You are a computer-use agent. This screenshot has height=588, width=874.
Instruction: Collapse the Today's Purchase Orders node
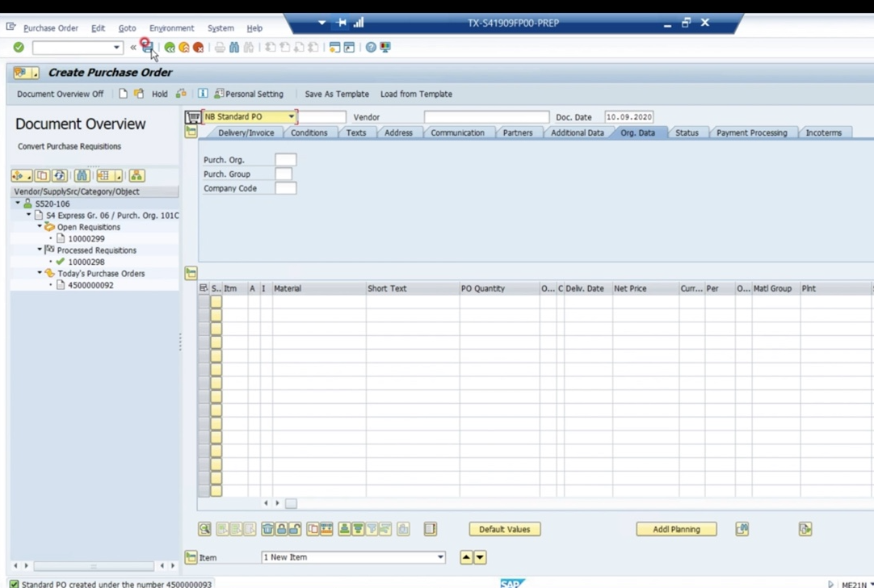(x=40, y=272)
